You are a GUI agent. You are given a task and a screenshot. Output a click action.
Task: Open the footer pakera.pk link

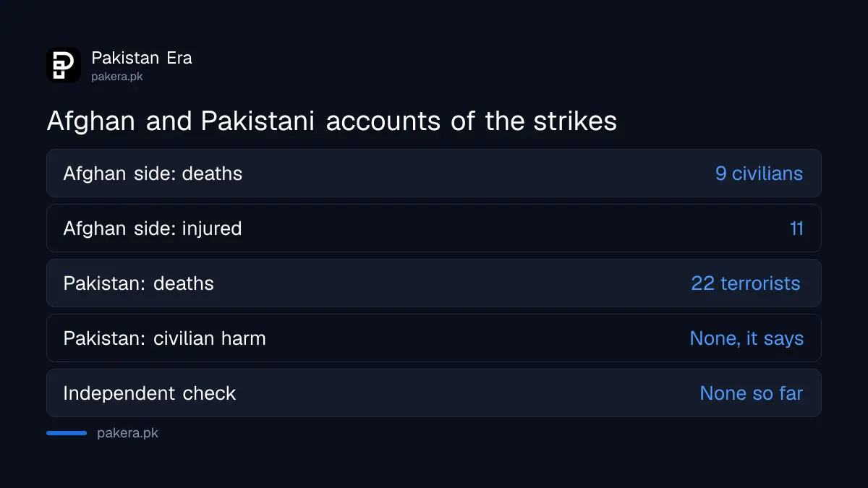point(127,434)
